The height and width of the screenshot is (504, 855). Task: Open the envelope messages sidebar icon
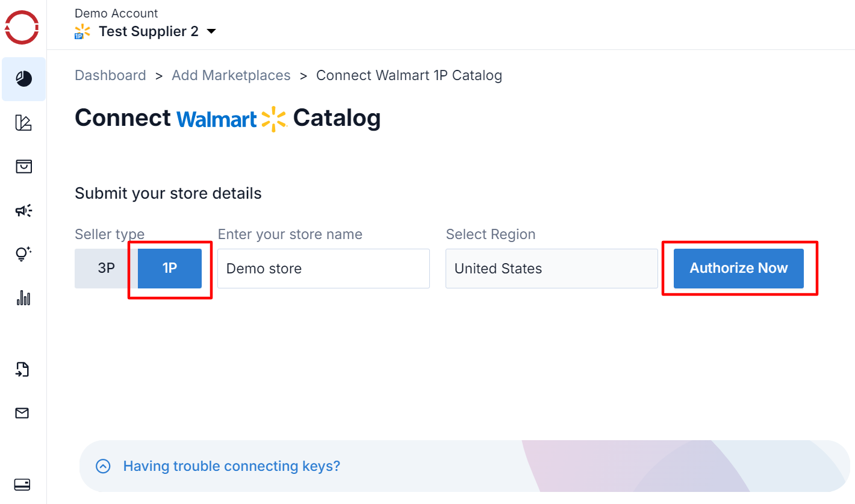pyautogui.click(x=22, y=413)
